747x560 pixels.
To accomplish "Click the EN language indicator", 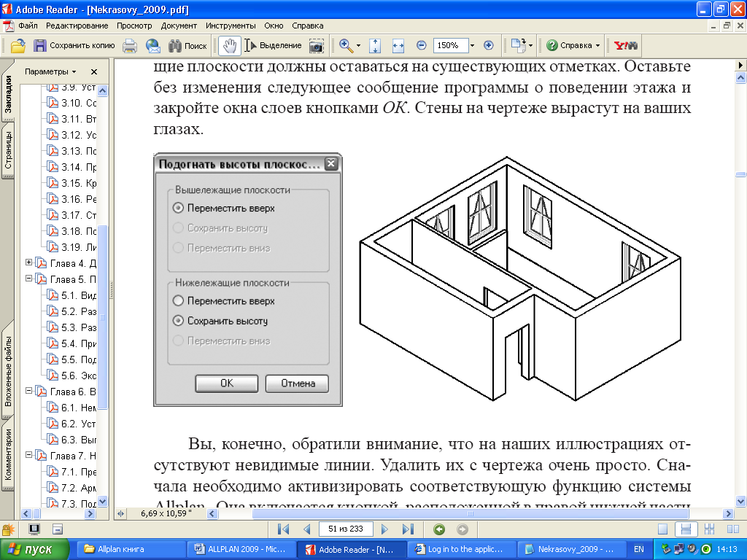I will pos(639,550).
